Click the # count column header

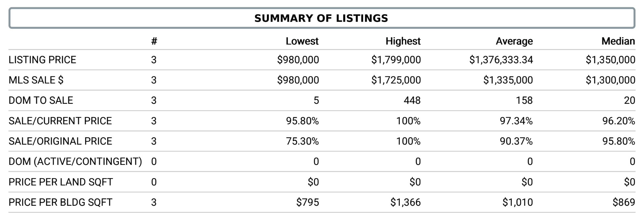(154, 41)
